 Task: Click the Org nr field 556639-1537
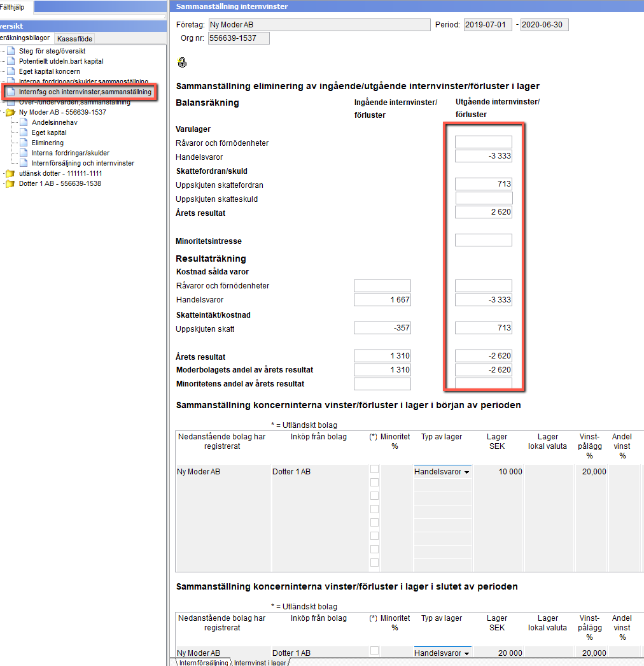tap(239, 38)
